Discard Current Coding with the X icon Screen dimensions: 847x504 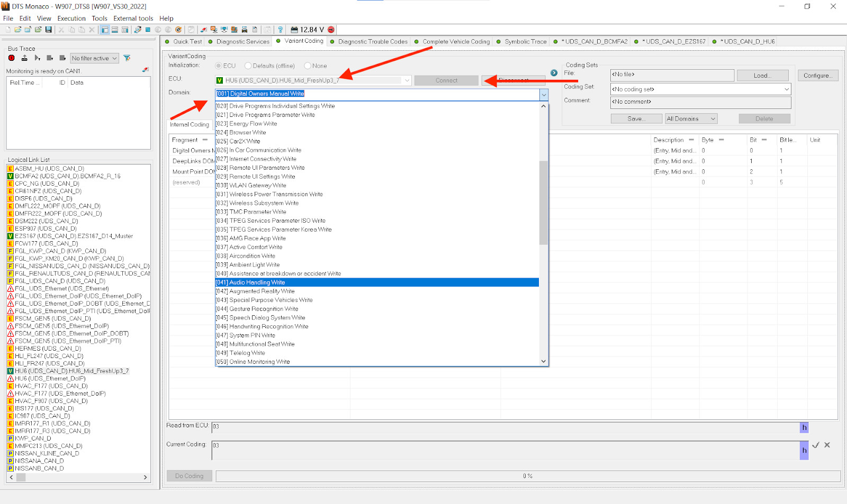tap(827, 445)
